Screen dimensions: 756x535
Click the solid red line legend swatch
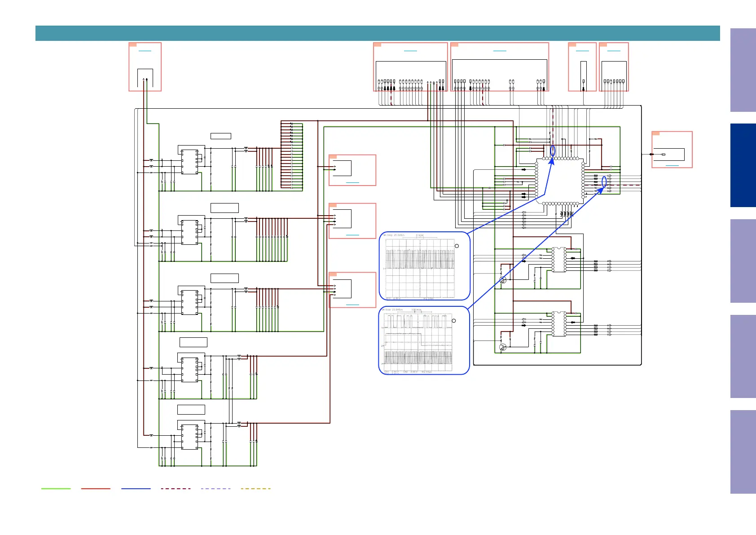pyautogui.click(x=96, y=488)
